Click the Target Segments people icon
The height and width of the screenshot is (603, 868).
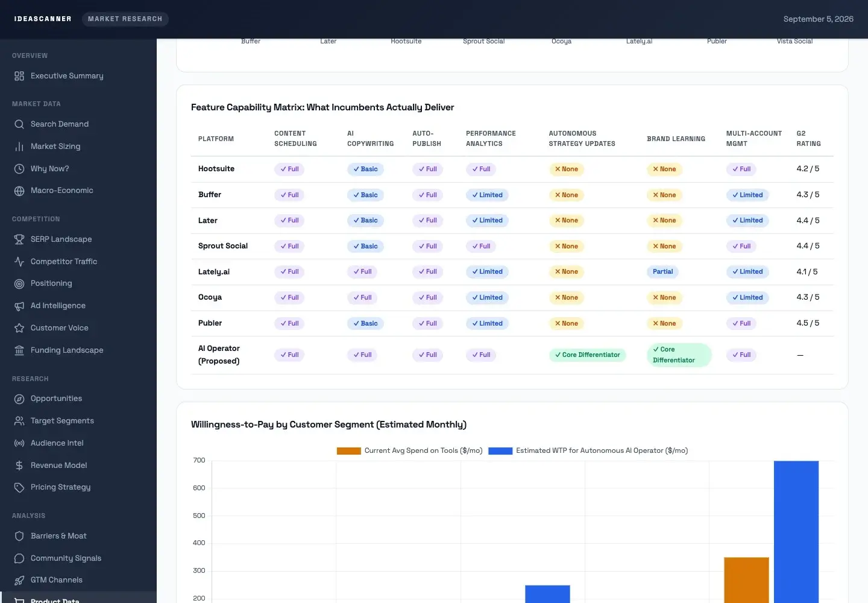[x=19, y=421]
